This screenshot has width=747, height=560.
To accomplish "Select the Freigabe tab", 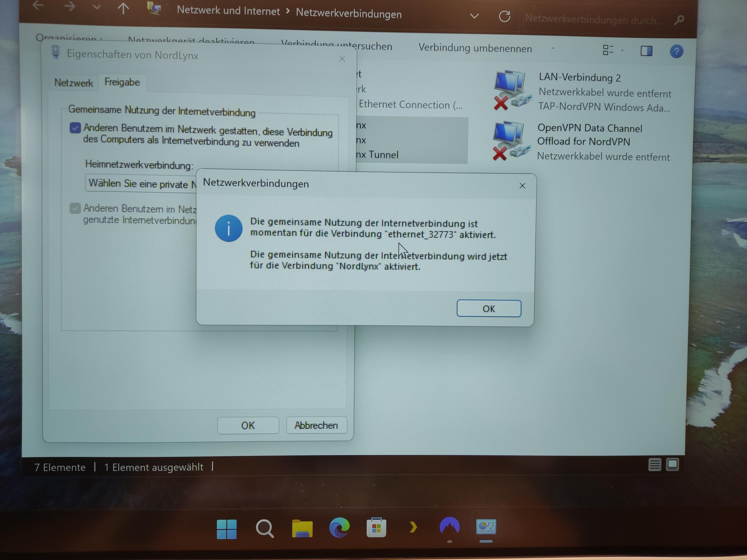I will 122,82.
